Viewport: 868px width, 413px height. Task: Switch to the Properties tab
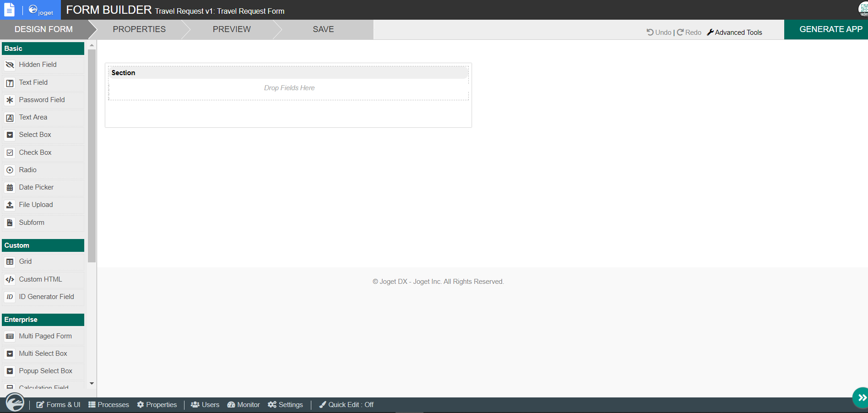(139, 29)
